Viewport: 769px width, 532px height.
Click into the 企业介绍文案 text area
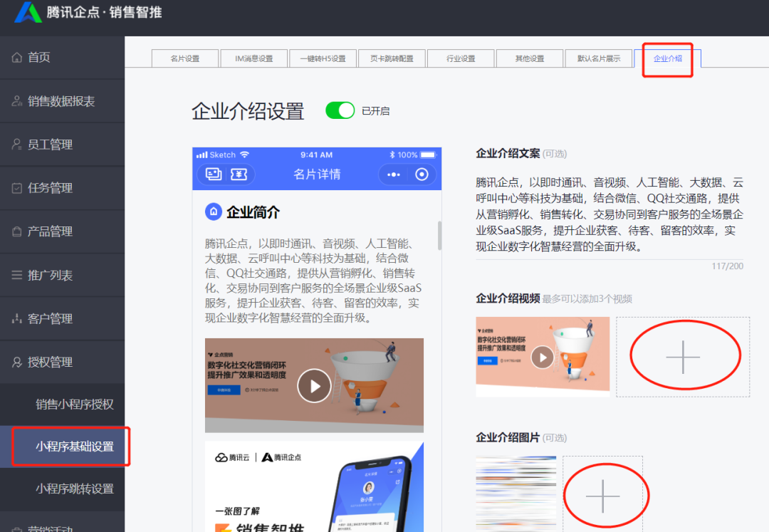coord(609,214)
